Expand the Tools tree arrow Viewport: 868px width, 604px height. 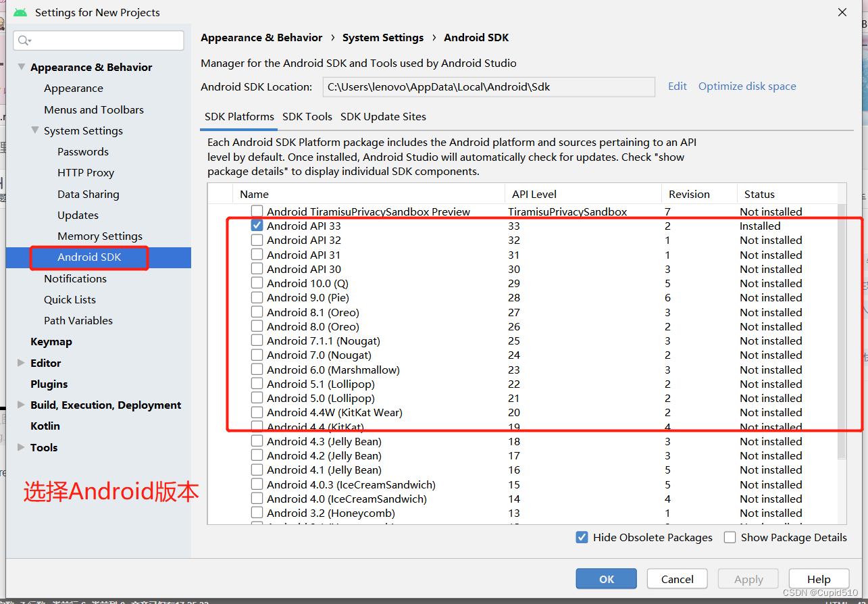tap(22, 447)
